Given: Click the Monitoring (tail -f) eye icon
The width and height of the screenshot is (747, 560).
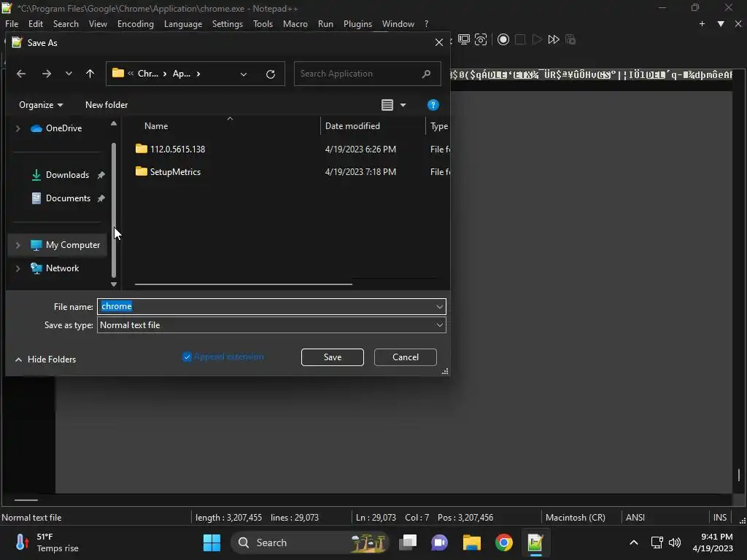Looking at the screenshot, I should [481, 39].
